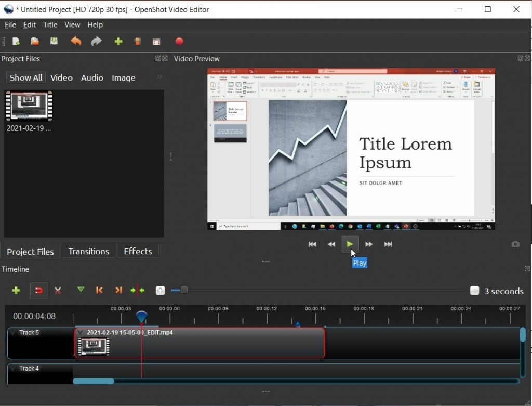Rewind the video preview
The image size is (532, 406).
pos(331,244)
